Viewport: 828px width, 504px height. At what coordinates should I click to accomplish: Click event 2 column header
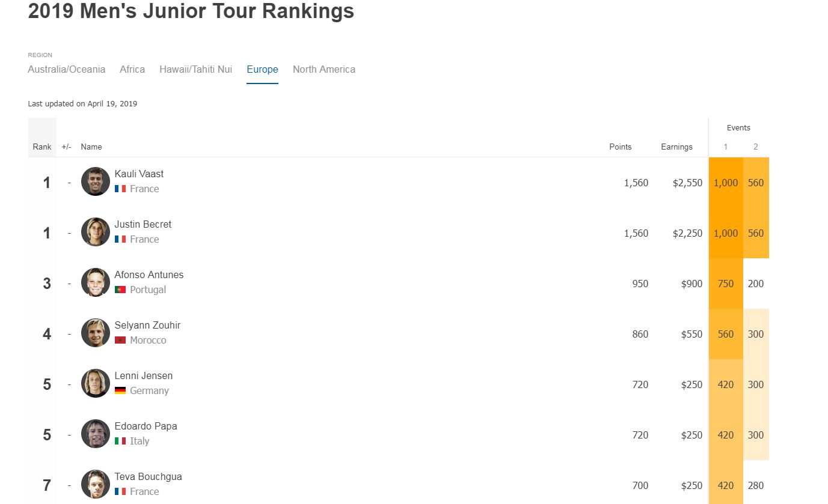point(756,147)
